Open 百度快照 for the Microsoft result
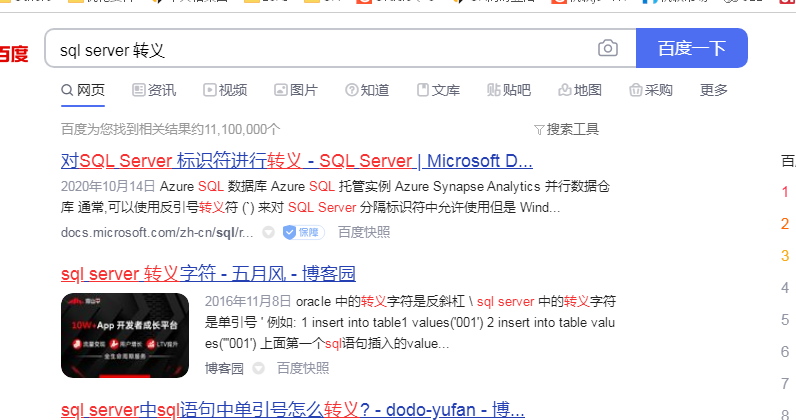Screen dimensions: 796x420 click(364, 232)
